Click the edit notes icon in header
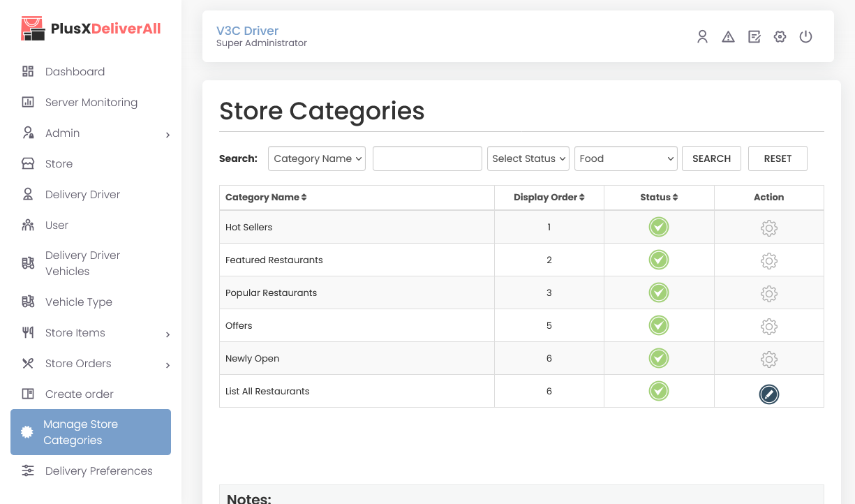 (x=754, y=37)
